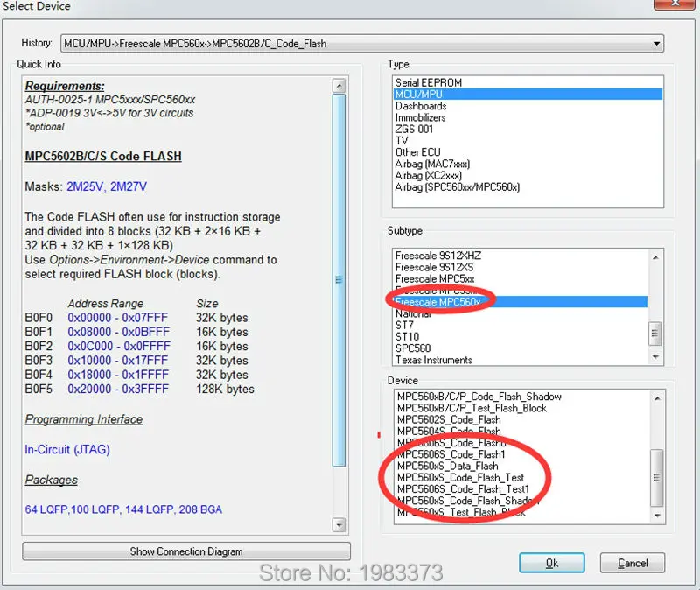
Task: Click the Cancel button
Action: pyautogui.click(x=633, y=563)
